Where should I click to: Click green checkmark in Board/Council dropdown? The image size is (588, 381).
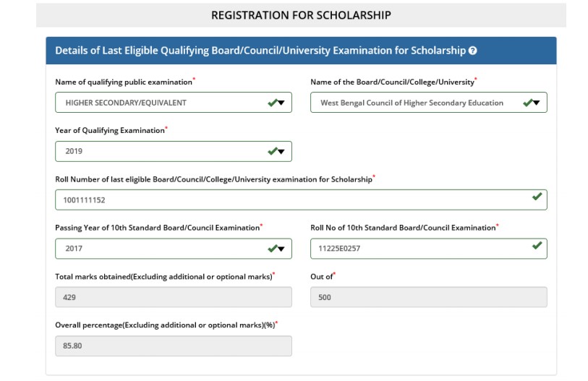pos(527,103)
